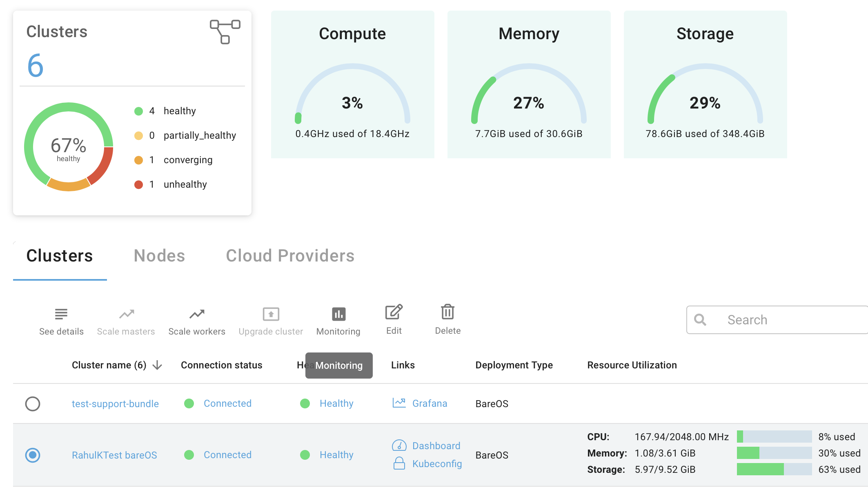The height and width of the screenshot is (492, 868).
Task: Select the RahulKTest bareOS radio button
Action: (33, 455)
